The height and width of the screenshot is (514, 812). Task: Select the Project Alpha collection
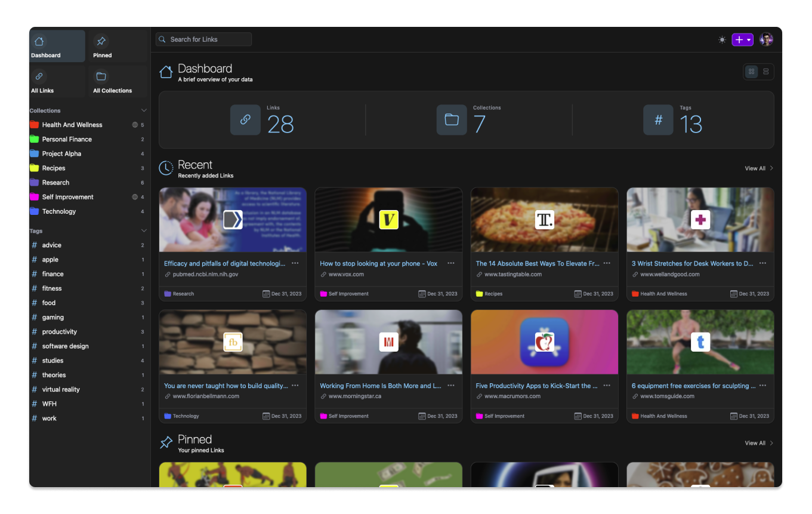point(61,154)
